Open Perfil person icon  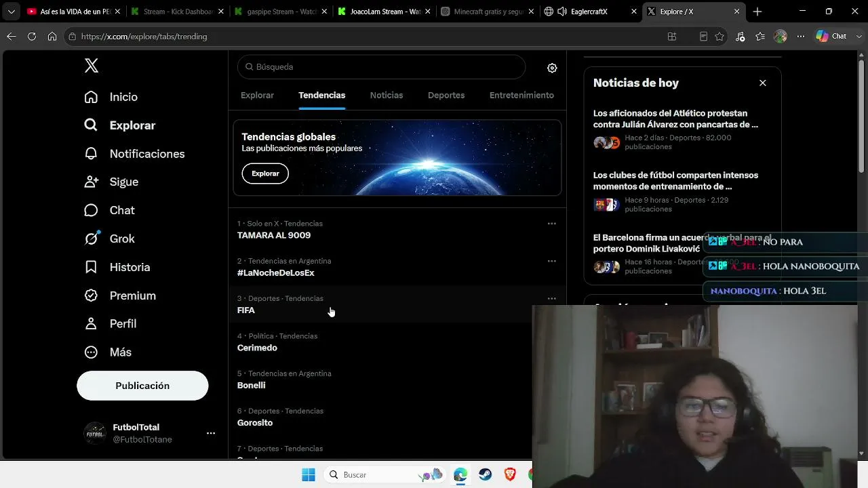(91, 324)
